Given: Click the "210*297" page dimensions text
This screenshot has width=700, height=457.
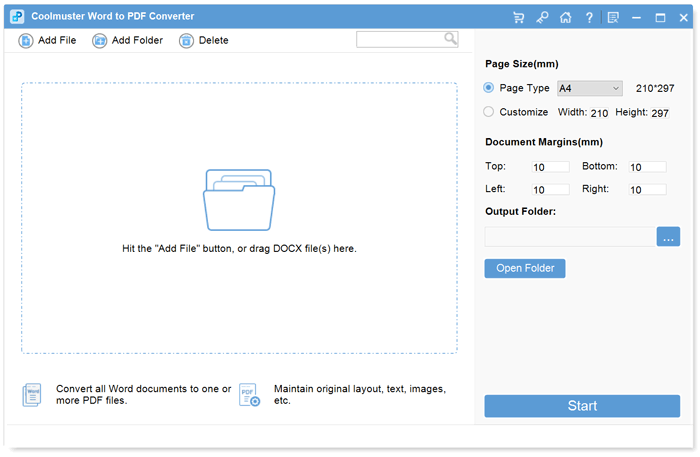Looking at the screenshot, I should pos(655,88).
